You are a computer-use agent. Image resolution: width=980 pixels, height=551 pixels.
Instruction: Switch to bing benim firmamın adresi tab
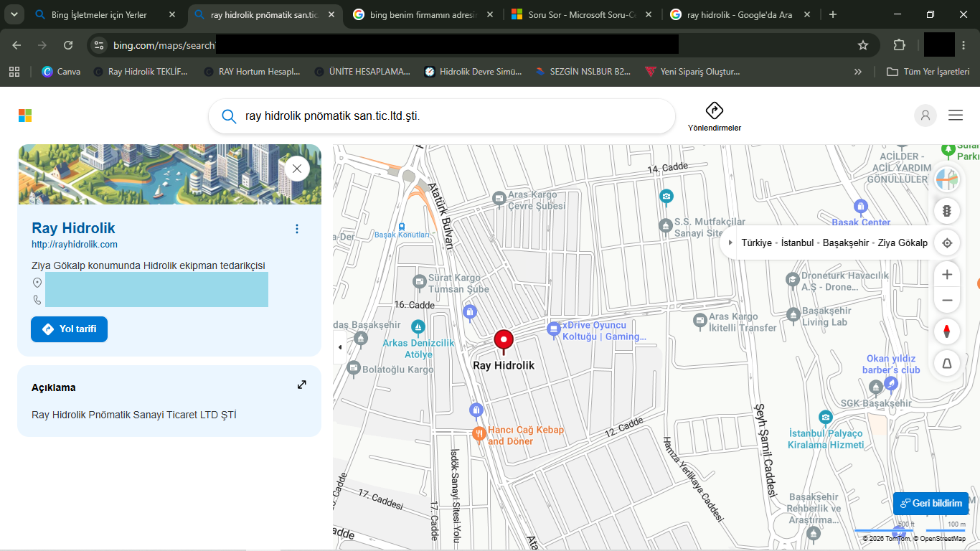point(423,14)
